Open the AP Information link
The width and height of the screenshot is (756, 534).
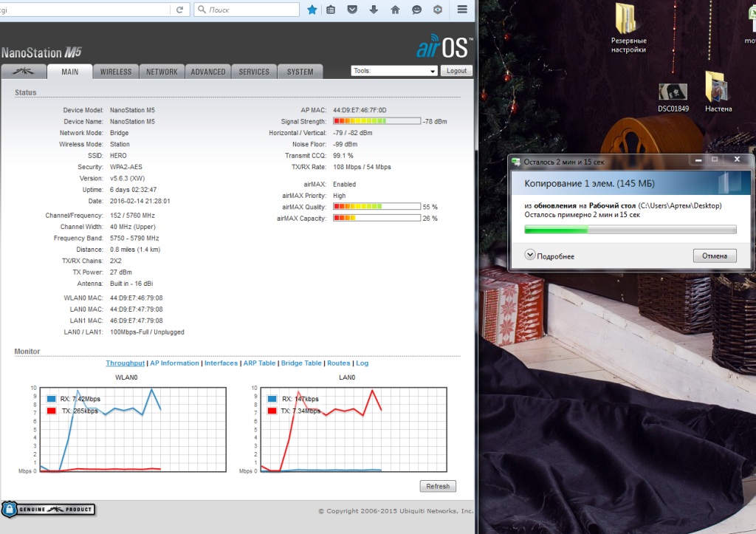click(174, 363)
